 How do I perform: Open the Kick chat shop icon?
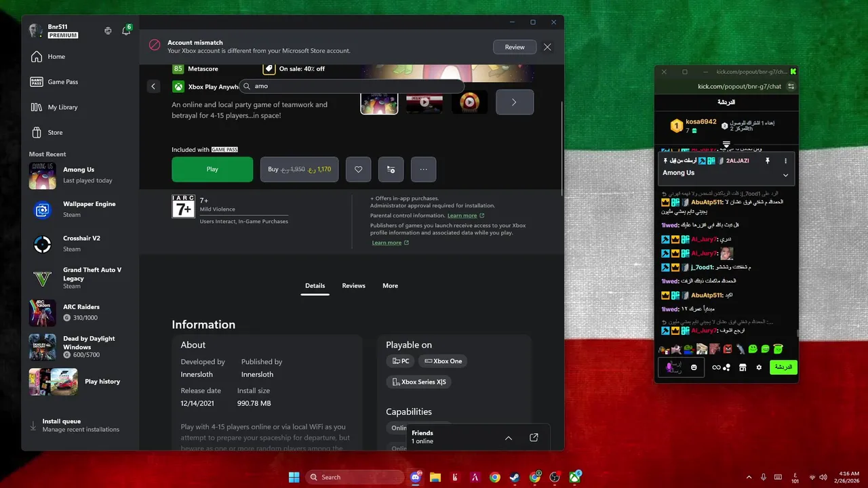(x=743, y=367)
